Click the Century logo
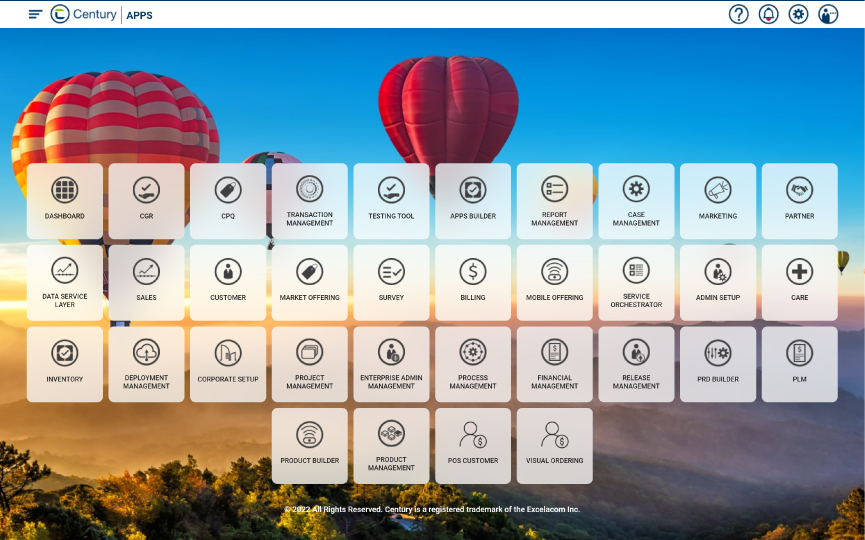This screenshot has width=865, height=540. [x=84, y=14]
